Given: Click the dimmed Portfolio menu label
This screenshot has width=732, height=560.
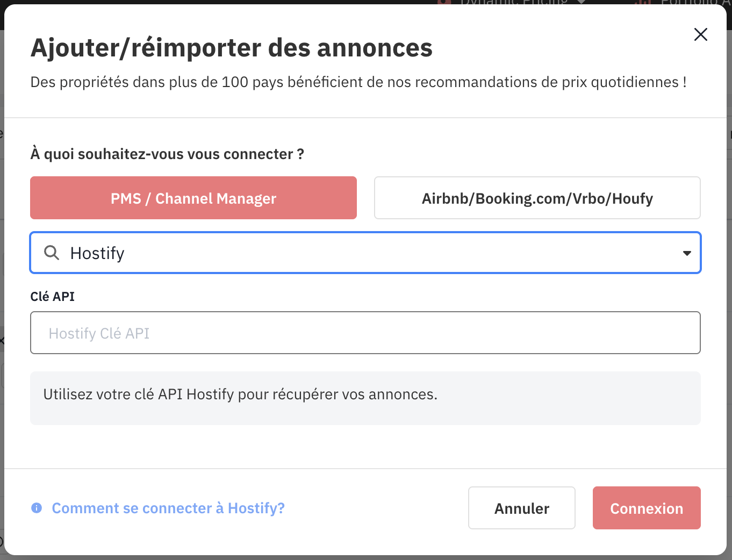Looking at the screenshot, I should tap(693, 2).
